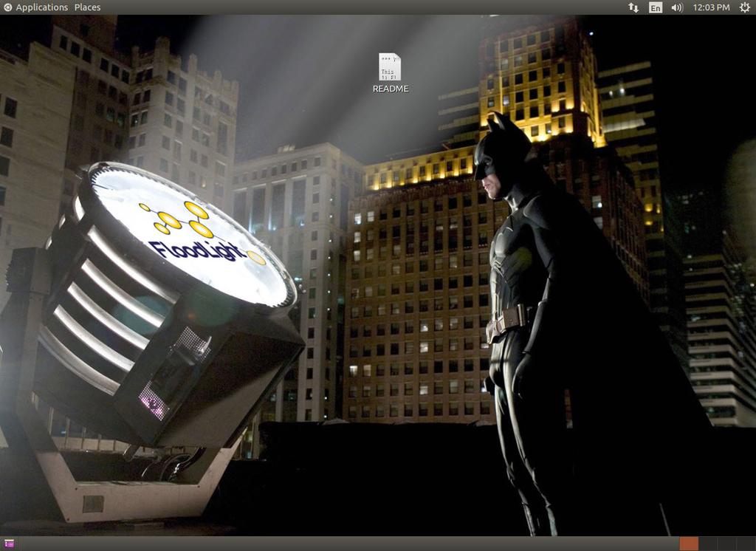The image size is (756, 551).
Task: Open the sound volume indicator
Action: coord(677,7)
